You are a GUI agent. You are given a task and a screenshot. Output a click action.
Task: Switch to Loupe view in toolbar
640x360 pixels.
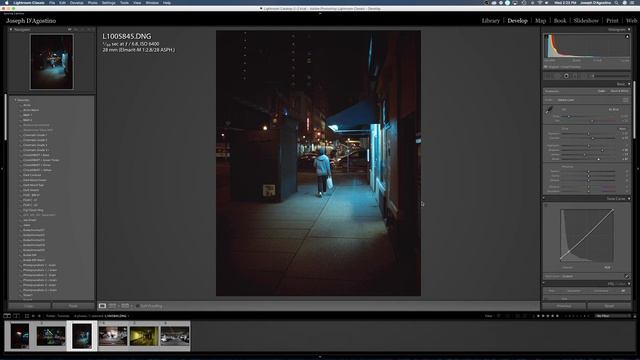(x=102, y=306)
